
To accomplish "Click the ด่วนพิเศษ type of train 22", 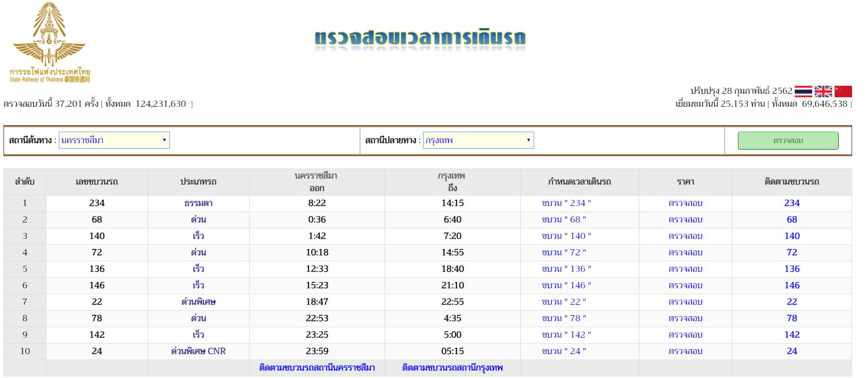I will [198, 302].
